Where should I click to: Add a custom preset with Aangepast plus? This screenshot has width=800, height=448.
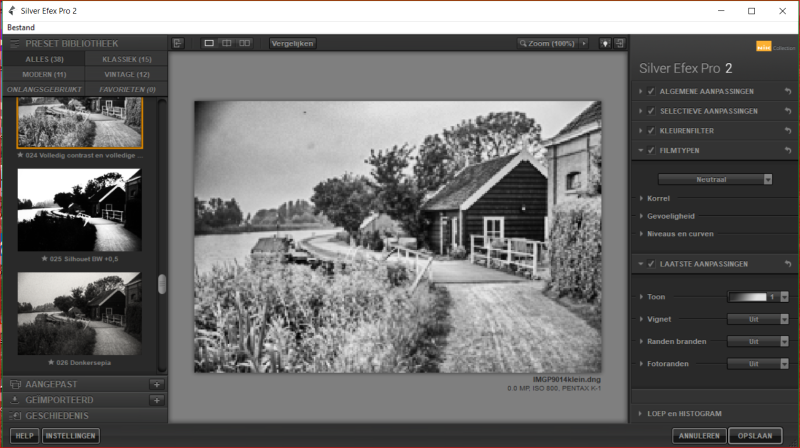[157, 384]
